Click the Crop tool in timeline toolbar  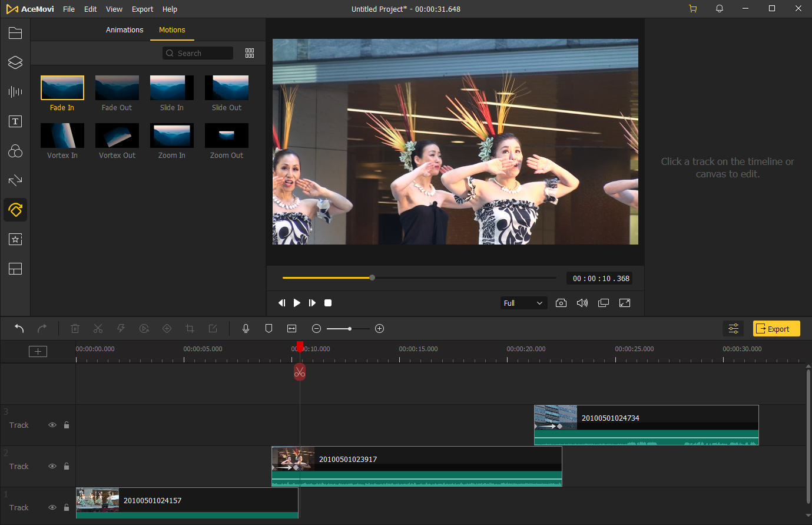[190, 329]
